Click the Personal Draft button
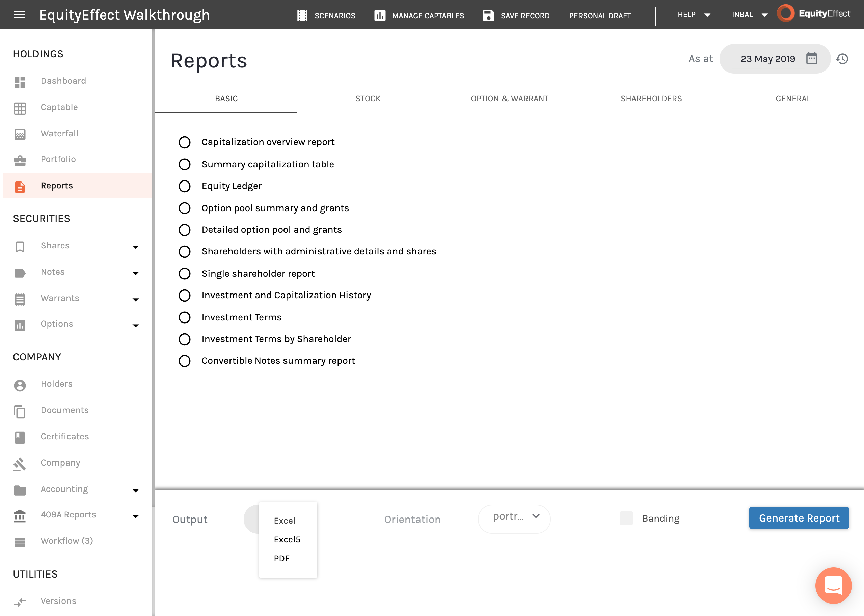Screen dimensions: 864x616 (x=600, y=16)
